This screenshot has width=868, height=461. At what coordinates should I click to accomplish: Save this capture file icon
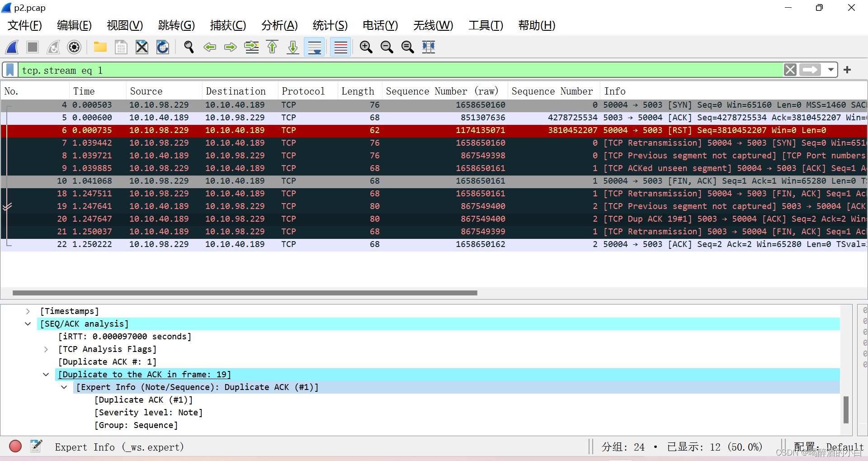(x=121, y=47)
